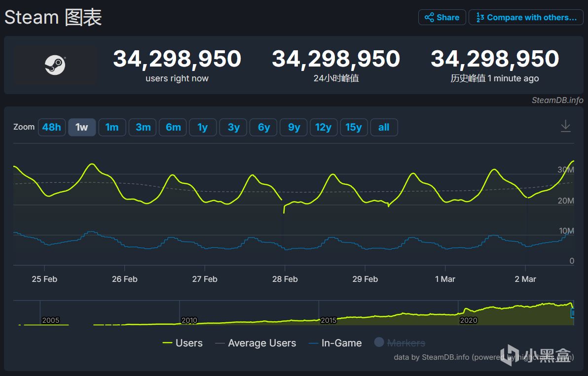
Task: Select the 1w zoom range
Action: click(82, 127)
